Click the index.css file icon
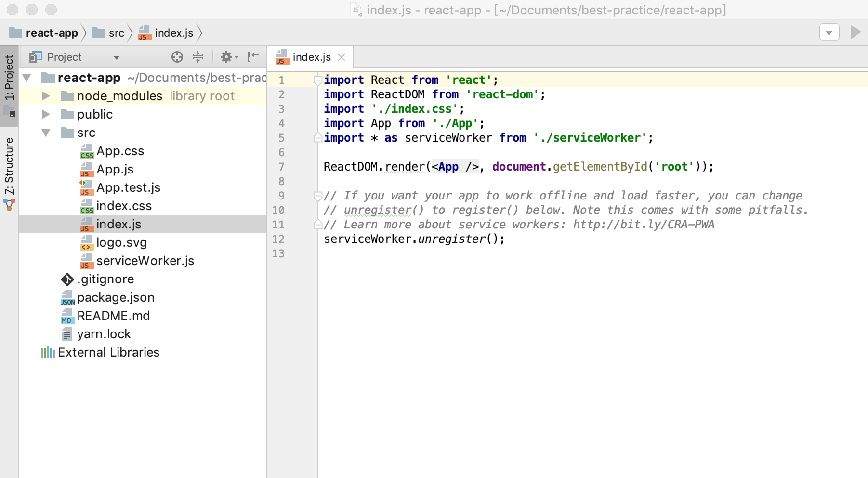The image size is (868, 478). (x=87, y=206)
